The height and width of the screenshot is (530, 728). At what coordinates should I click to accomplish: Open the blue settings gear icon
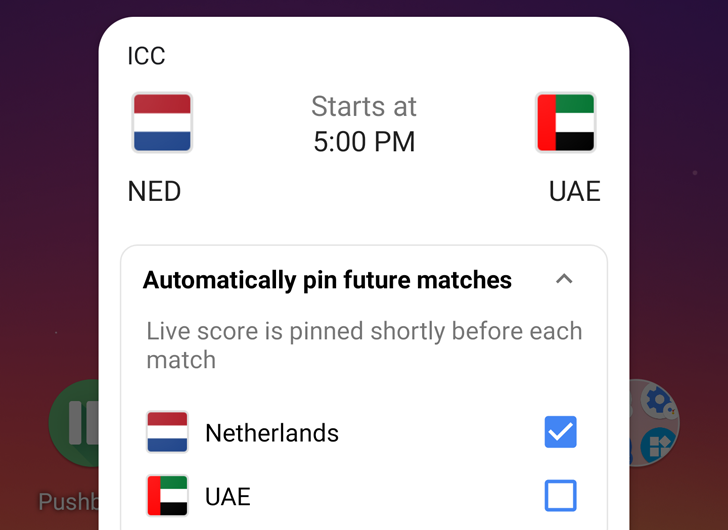[659, 402]
